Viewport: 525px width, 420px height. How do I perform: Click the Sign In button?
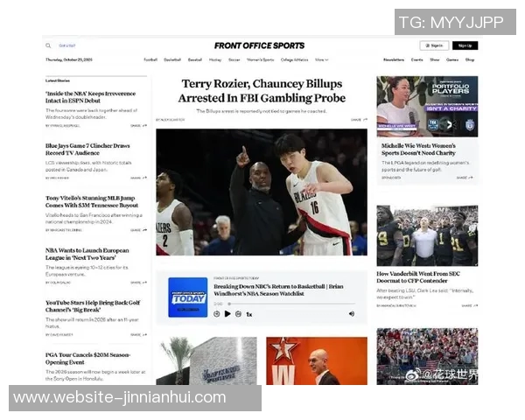[x=435, y=45]
